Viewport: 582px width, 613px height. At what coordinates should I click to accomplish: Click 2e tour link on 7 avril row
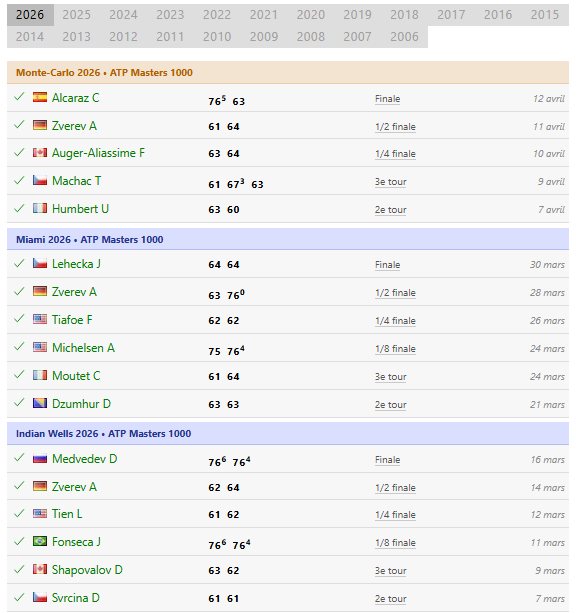(x=390, y=210)
